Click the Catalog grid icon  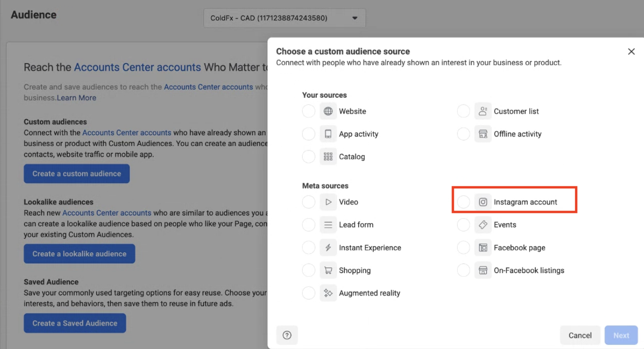(328, 157)
